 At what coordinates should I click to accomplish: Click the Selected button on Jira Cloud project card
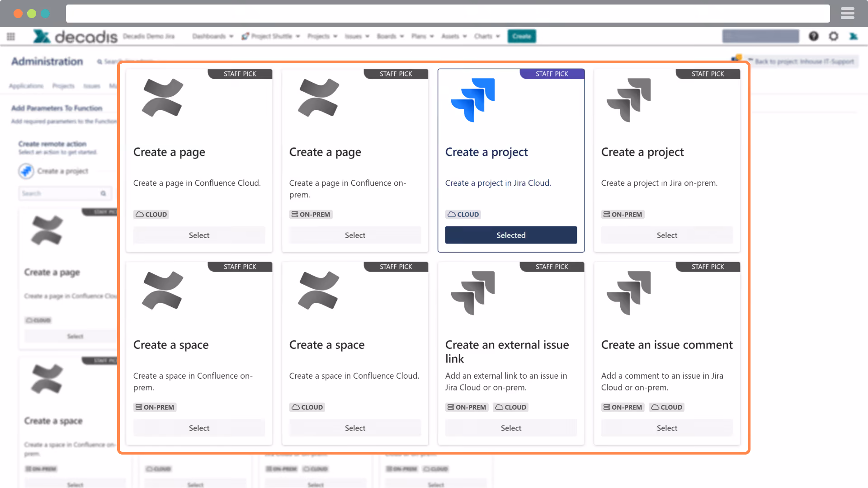pyautogui.click(x=511, y=235)
